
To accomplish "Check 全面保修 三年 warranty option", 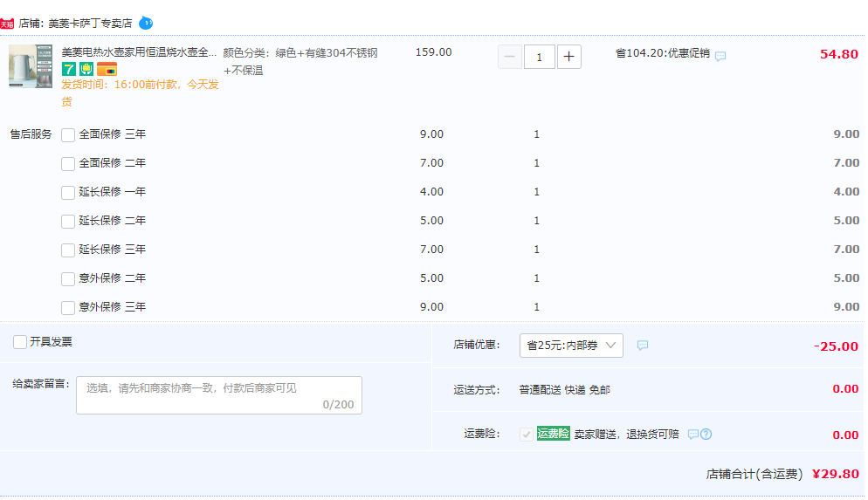I will tap(68, 135).
